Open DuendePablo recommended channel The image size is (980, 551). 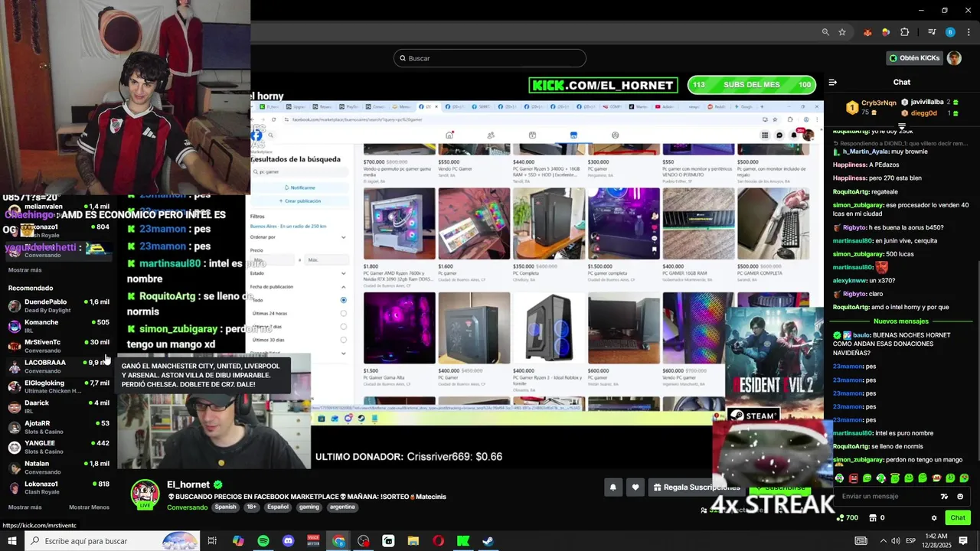point(59,305)
